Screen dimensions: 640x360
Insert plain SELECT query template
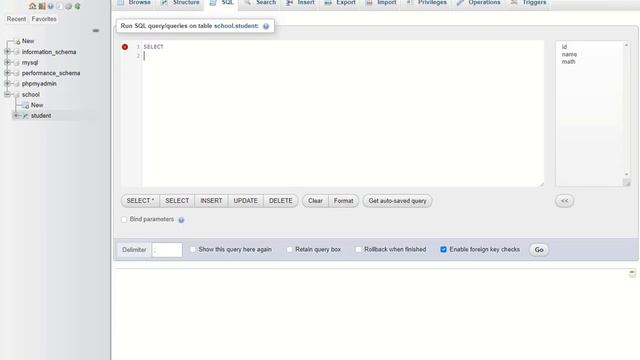point(177,201)
